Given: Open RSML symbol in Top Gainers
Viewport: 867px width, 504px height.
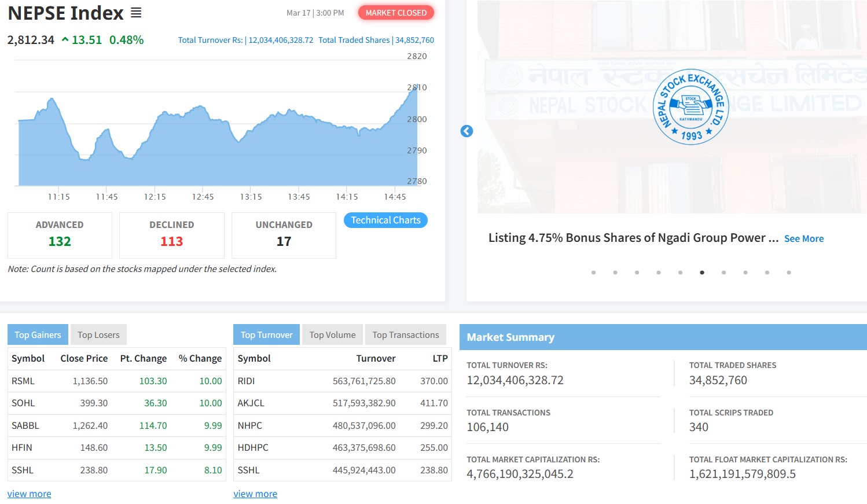Looking at the screenshot, I should coord(23,381).
